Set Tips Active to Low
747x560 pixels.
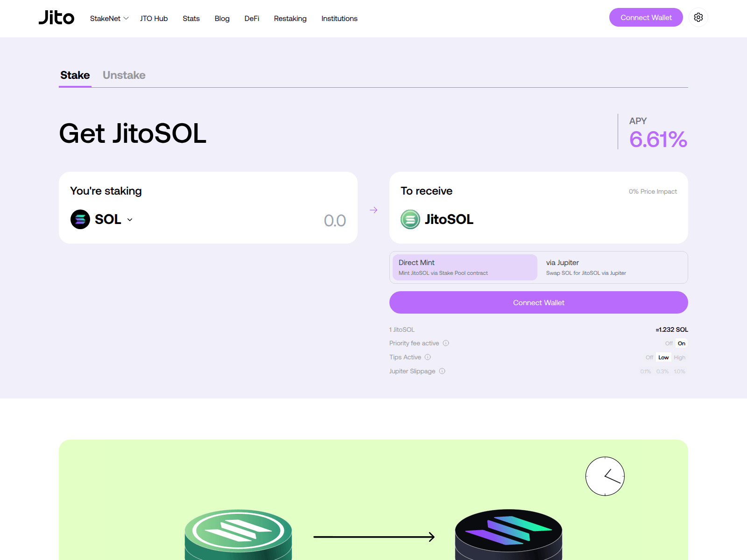663,357
